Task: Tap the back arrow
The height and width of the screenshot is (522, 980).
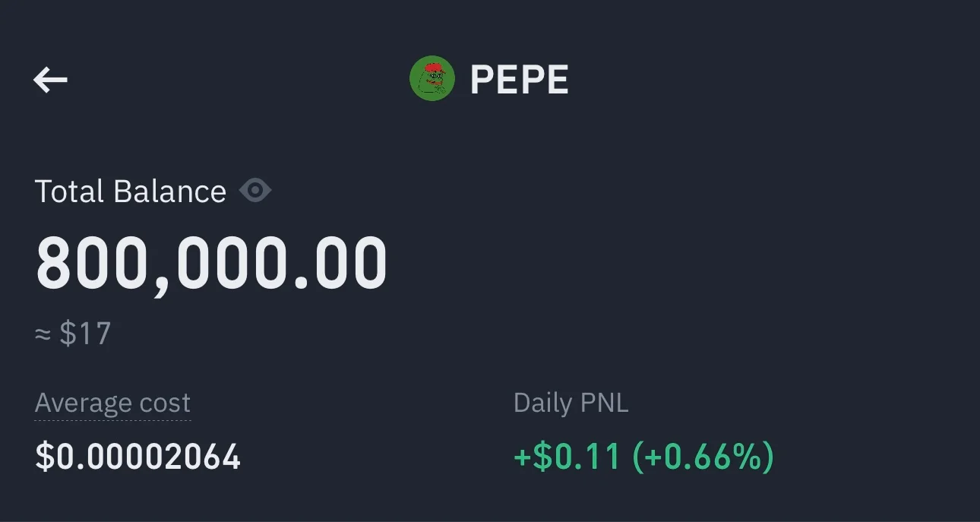Action: click(x=51, y=80)
